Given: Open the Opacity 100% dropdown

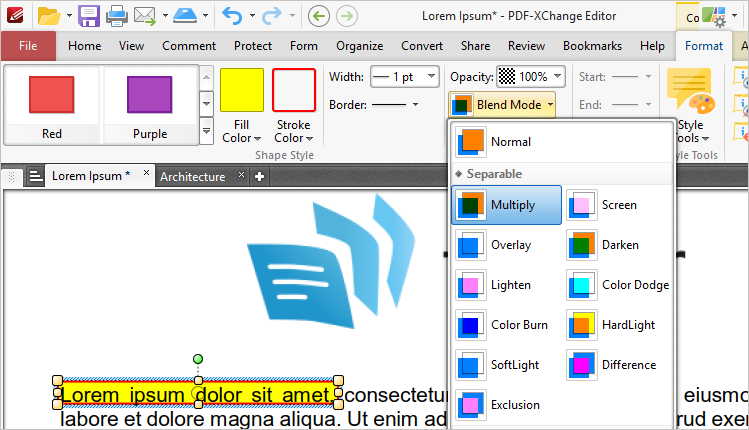Looking at the screenshot, I should point(530,77).
